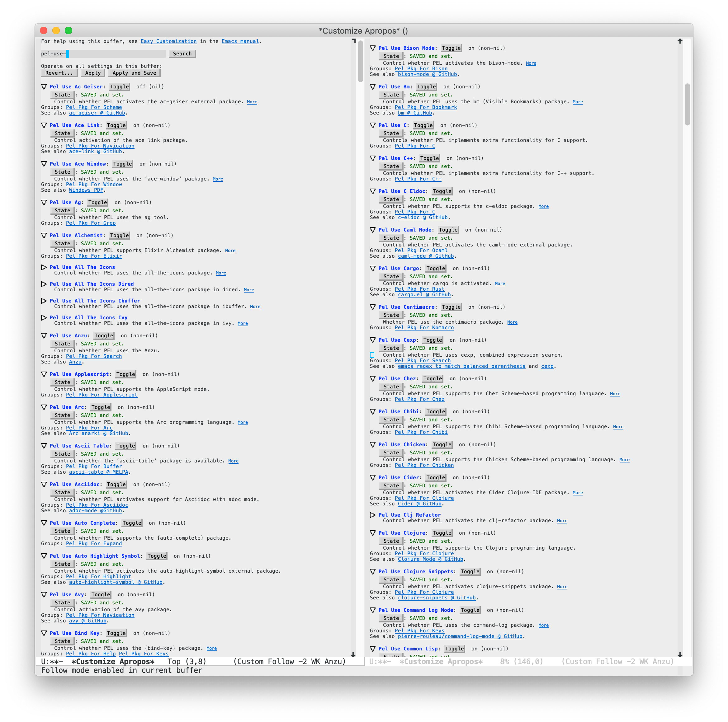Image resolution: width=728 pixels, height=722 pixels.
Task: Click the Search button
Action: click(182, 54)
